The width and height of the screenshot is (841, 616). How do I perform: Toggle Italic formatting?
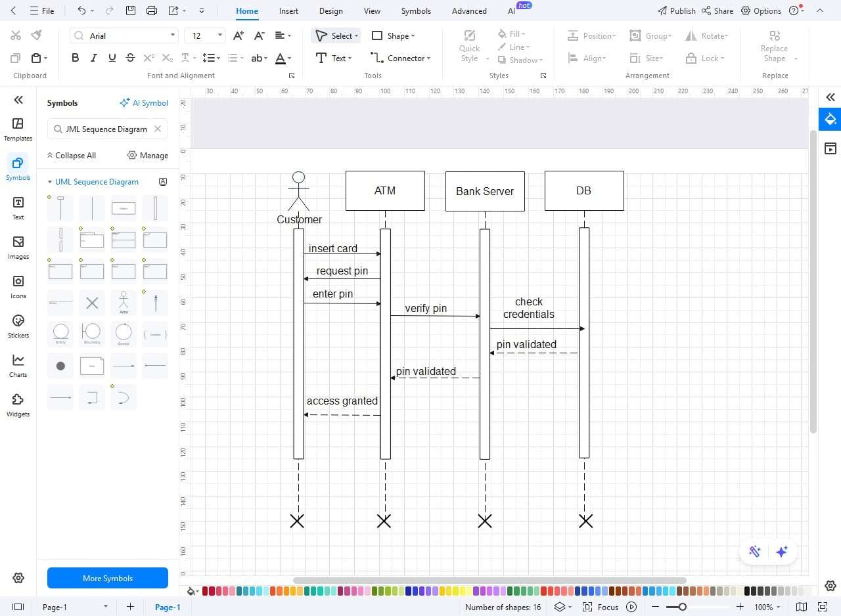[x=93, y=58]
